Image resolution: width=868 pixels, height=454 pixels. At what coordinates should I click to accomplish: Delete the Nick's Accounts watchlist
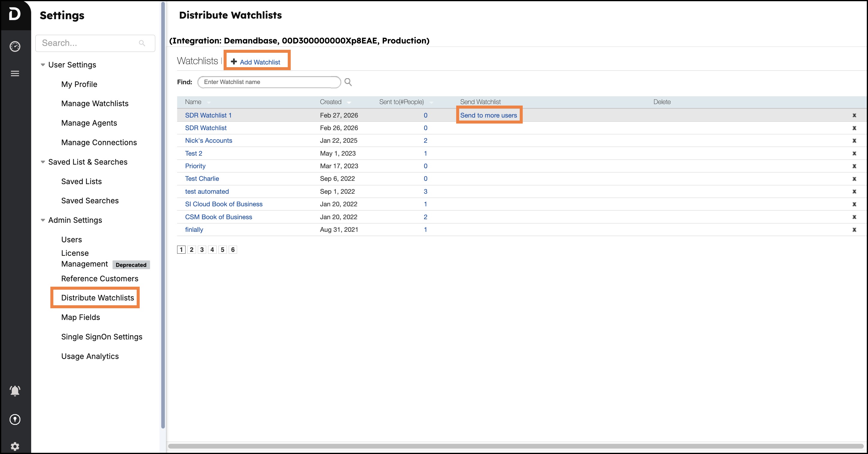854,141
